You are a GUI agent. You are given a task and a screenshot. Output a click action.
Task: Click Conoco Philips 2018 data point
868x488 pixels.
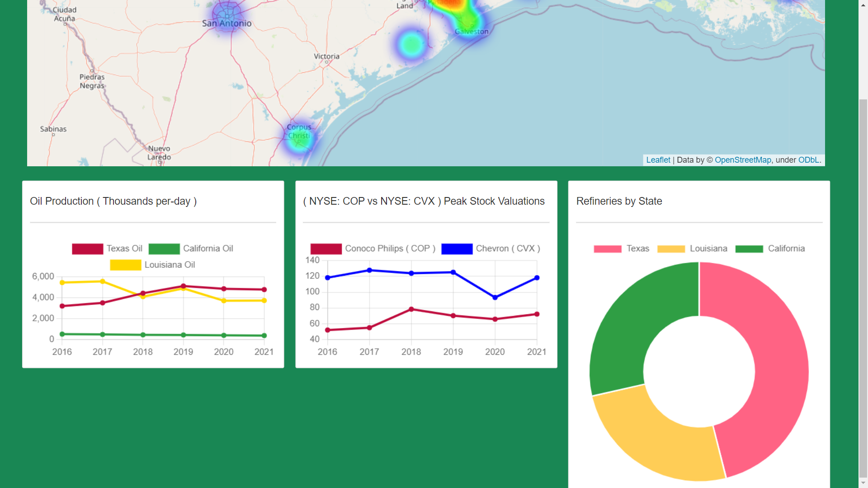[411, 310]
